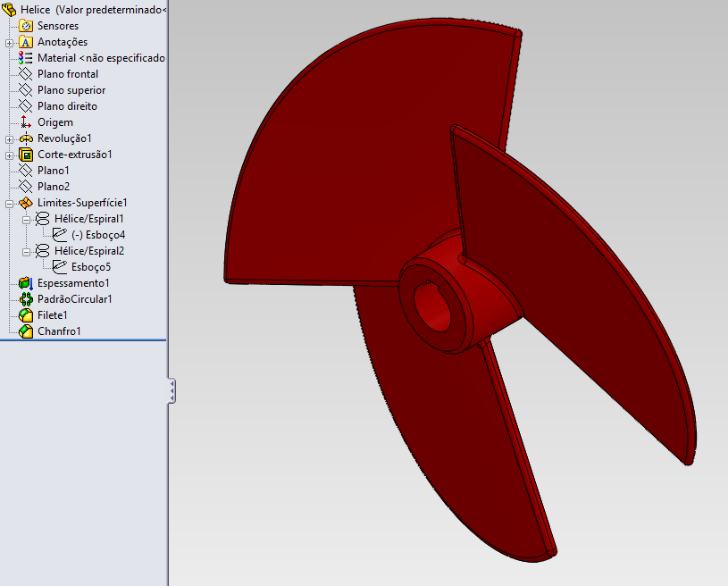Select Plano frontal in the tree

tap(68, 74)
